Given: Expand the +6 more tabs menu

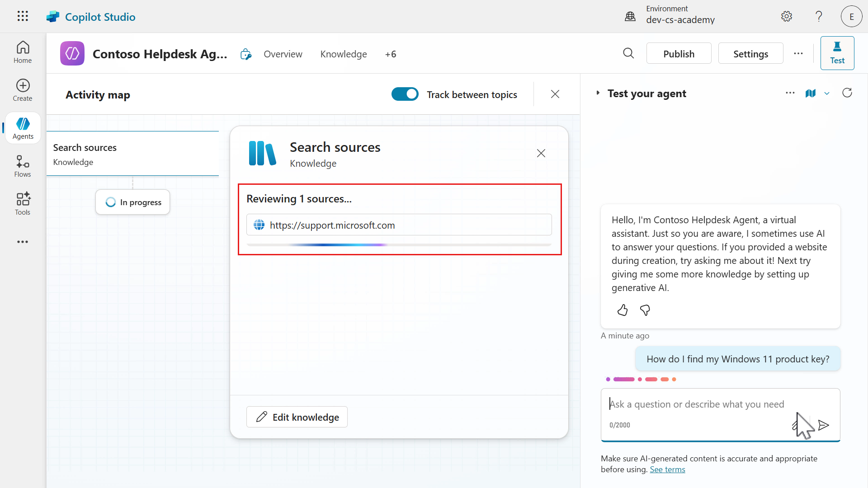Looking at the screenshot, I should pos(391,54).
